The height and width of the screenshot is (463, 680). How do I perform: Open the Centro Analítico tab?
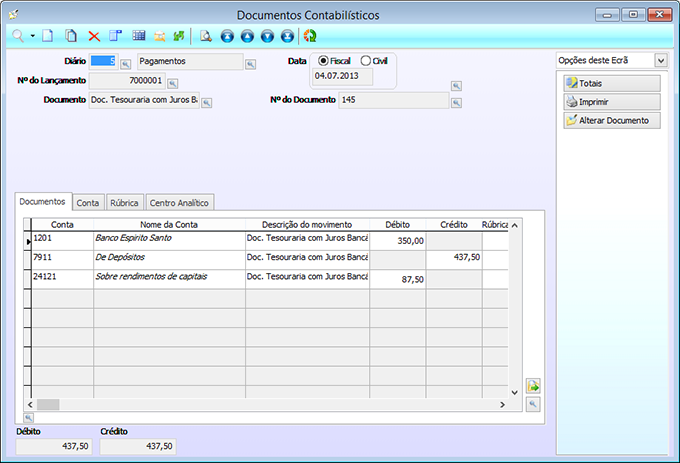tap(180, 203)
